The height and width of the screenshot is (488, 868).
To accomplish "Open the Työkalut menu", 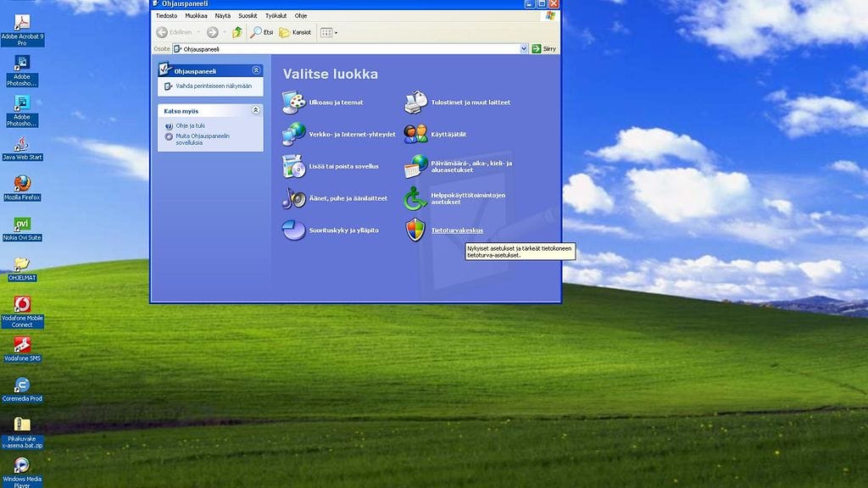I will 275,15.
